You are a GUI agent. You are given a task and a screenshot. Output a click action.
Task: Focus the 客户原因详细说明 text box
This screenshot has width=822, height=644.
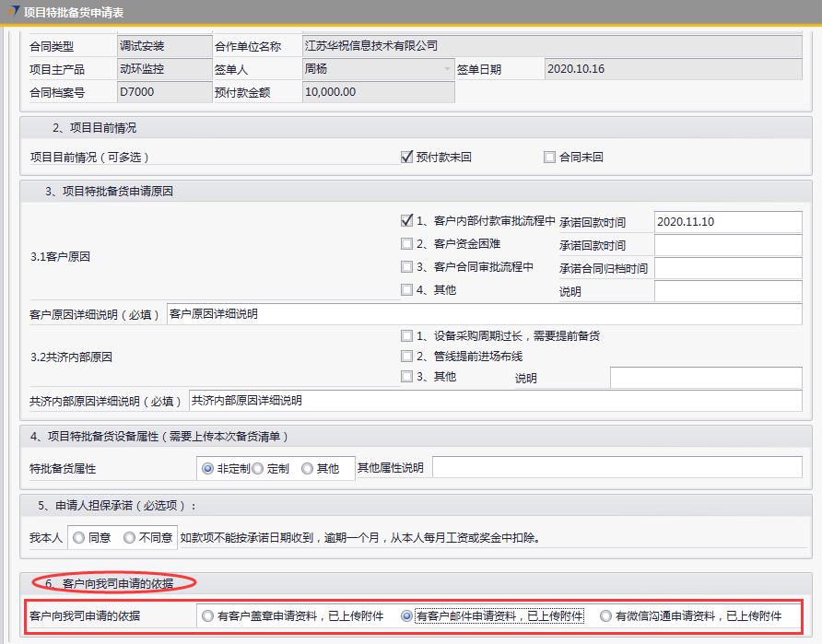484,314
